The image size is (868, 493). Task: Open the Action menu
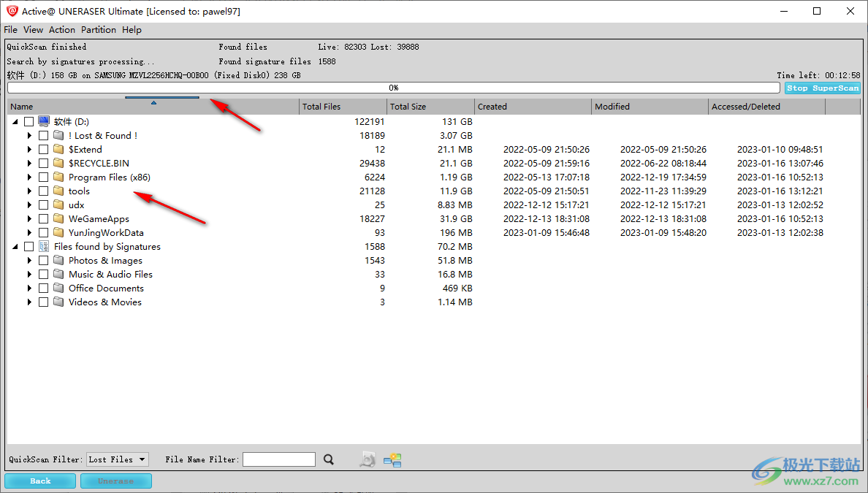point(62,30)
